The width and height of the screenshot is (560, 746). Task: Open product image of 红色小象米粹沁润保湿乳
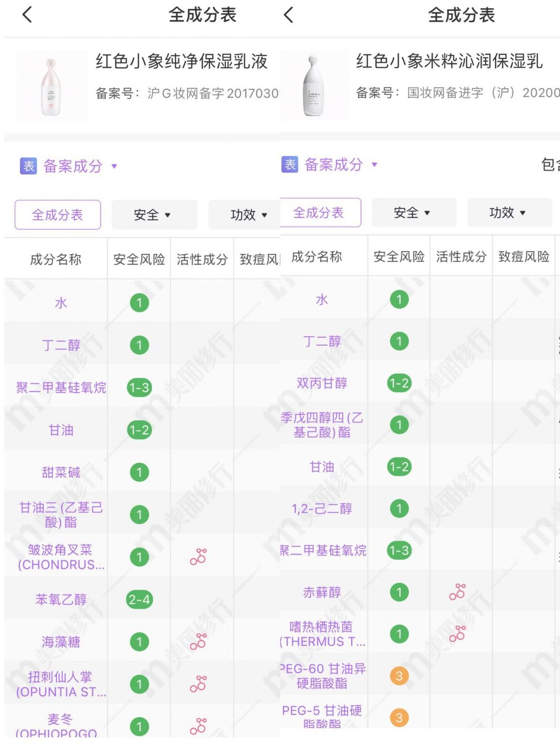click(314, 86)
